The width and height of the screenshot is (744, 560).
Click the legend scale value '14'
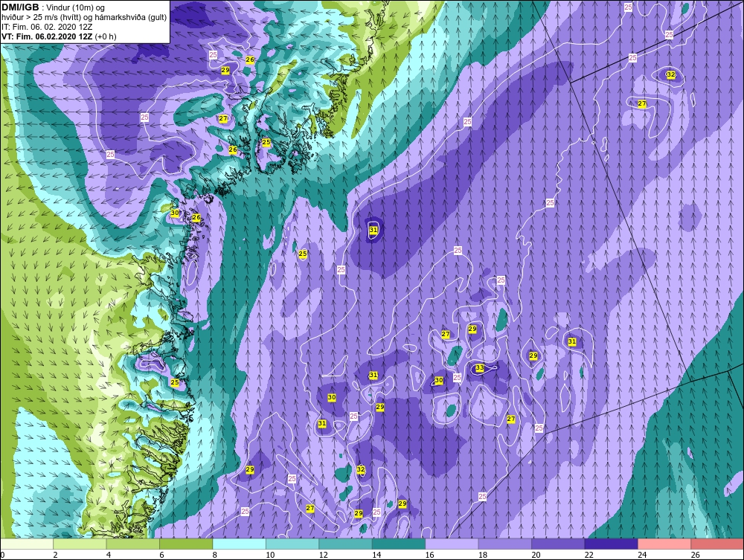[x=376, y=555]
